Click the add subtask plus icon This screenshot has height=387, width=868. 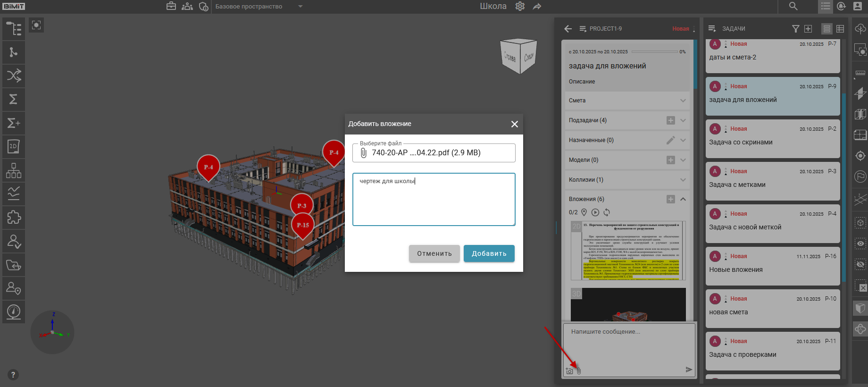[x=670, y=120]
